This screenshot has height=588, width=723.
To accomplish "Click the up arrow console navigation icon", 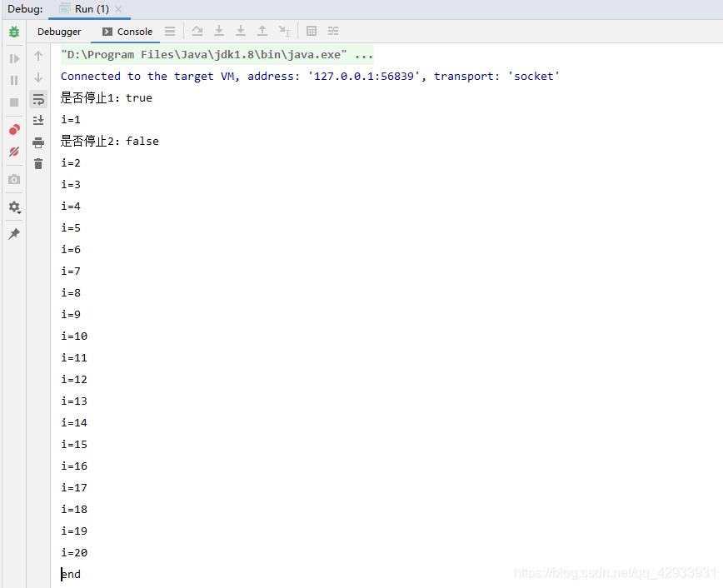I will (x=38, y=56).
